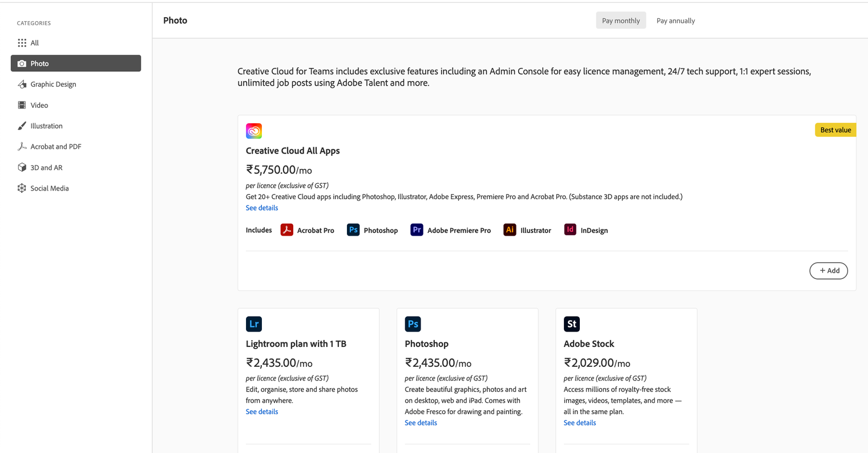Open the Illustration category
This screenshot has height=453, width=868.
[x=46, y=126]
